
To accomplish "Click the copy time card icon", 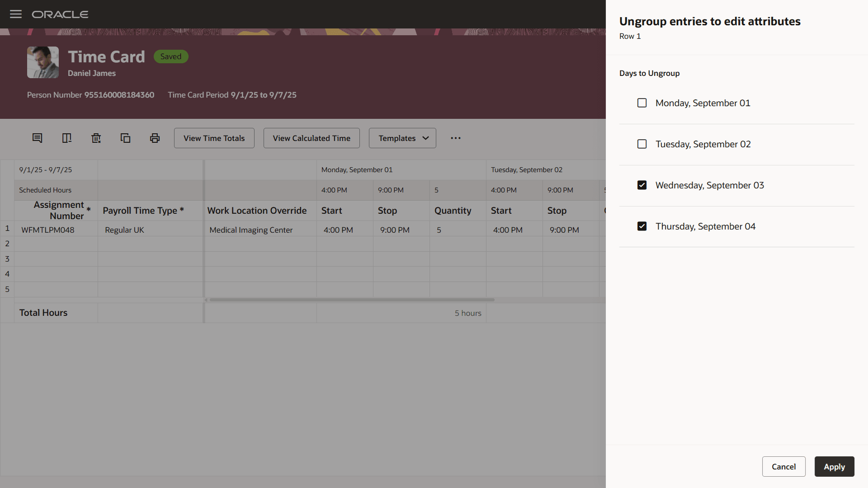I will [x=125, y=138].
